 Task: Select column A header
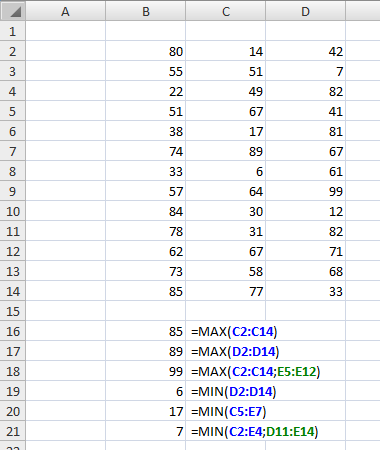pyautogui.click(x=66, y=11)
